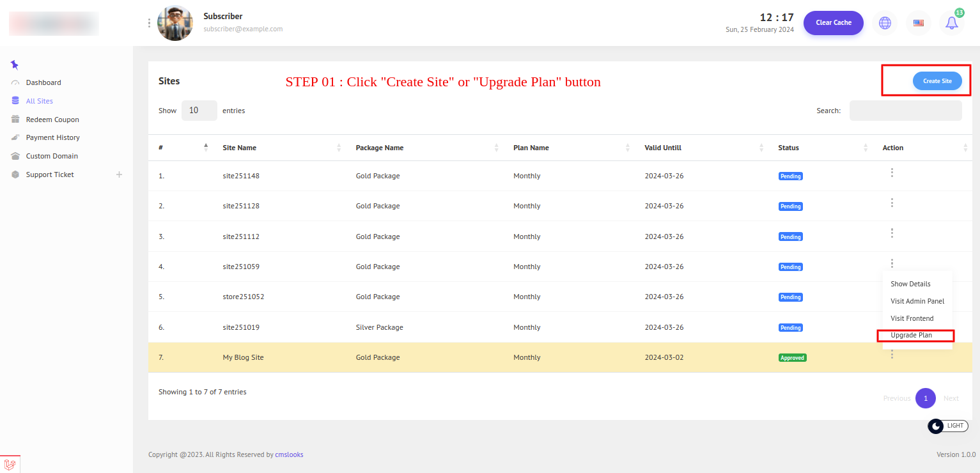The height and width of the screenshot is (473, 980).
Task: Click the Laravel debug icon at bottom-left
Action: 10,464
